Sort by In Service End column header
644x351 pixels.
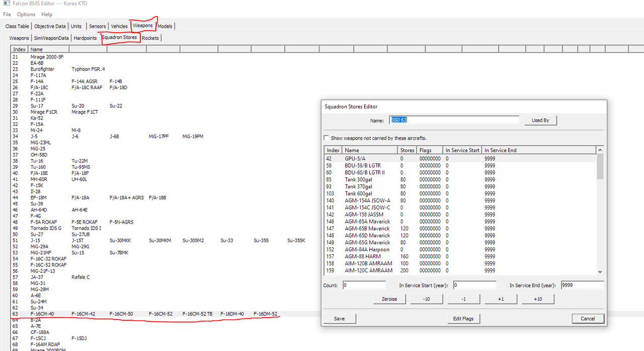(x=539, y=150)
